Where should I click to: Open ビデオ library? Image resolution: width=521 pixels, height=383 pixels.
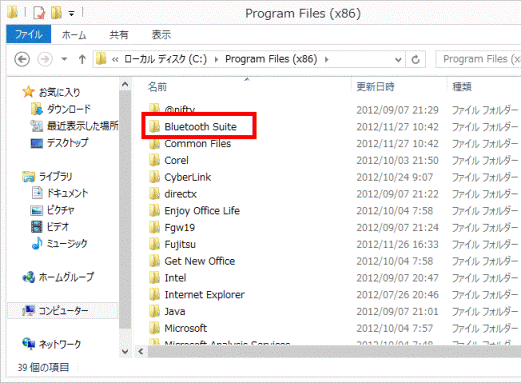pos(58,227)
